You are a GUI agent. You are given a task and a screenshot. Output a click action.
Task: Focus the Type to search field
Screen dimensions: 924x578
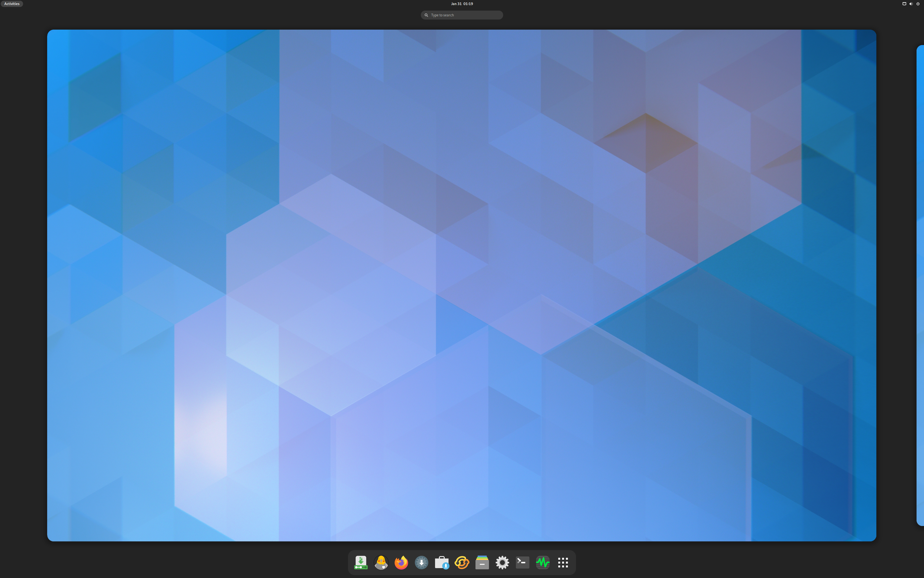click(x=462, y=15)
